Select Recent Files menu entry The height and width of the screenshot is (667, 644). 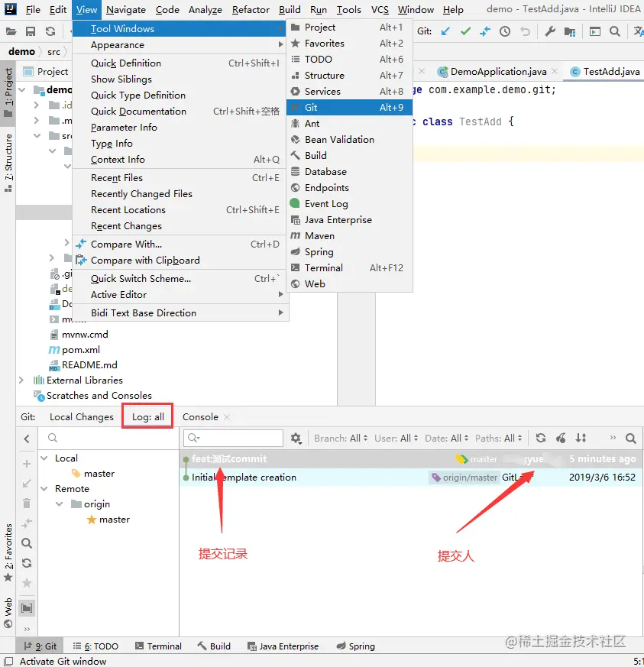pos(180,178)
